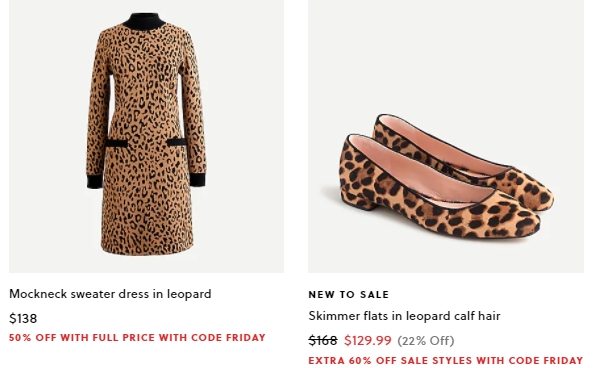Open the leopard skimmer flats product image
The height and width of the screenshot is (368, 595).
pyautogui.click(x=446, y=136)
